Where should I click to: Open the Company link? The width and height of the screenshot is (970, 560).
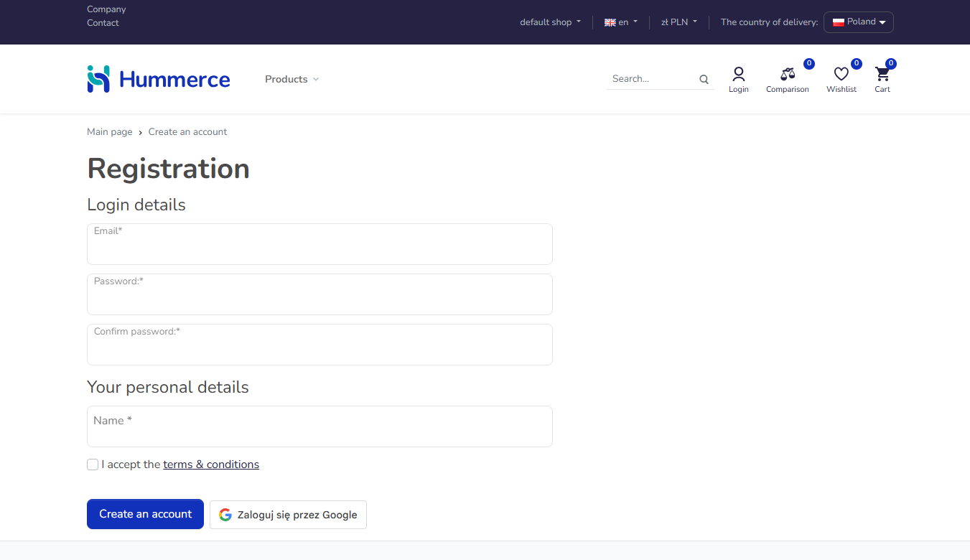[x=106, y=9]
